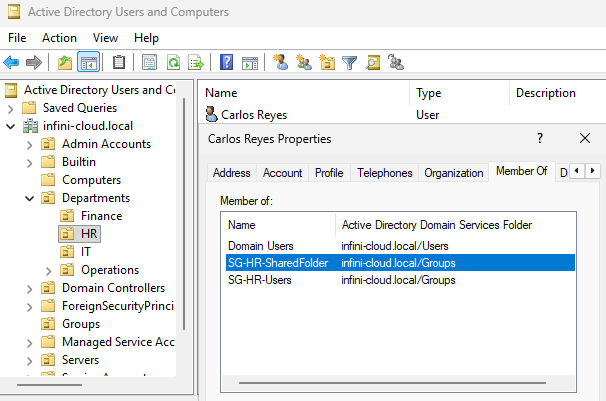Screen dimensions: 606x401
Task: Click the Forward arrow toolbar icon
Action: pyautogui.click(x=34, y=62)
